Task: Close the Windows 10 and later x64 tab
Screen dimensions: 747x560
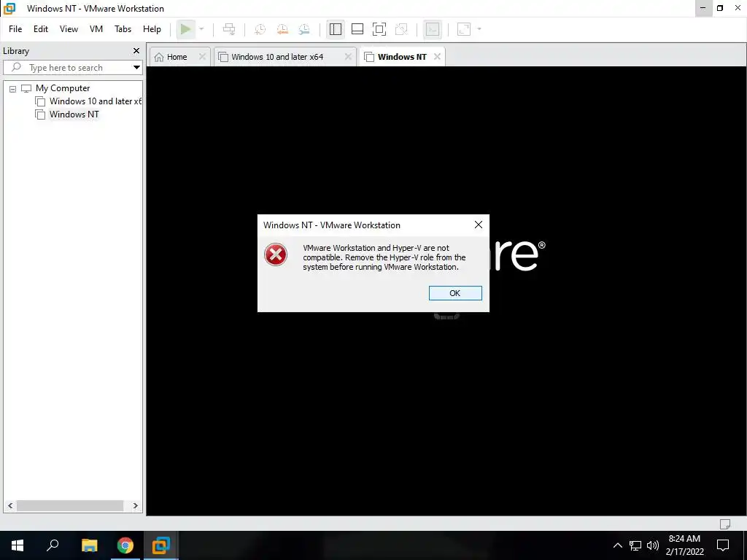Action: pyautogui.click(x=348, y=57)
